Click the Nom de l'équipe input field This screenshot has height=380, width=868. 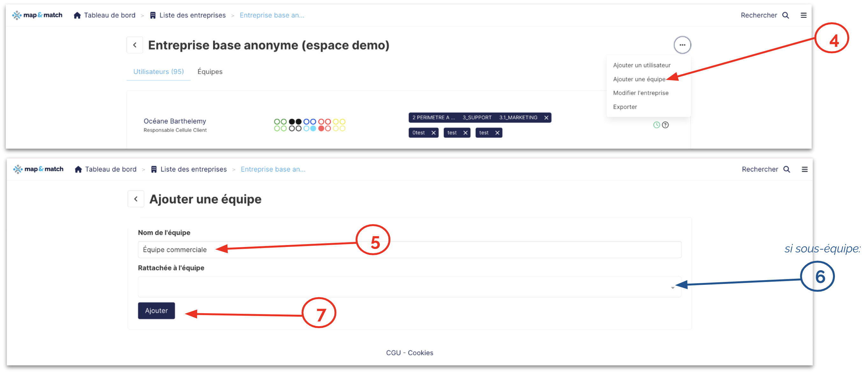click(409, 250)
